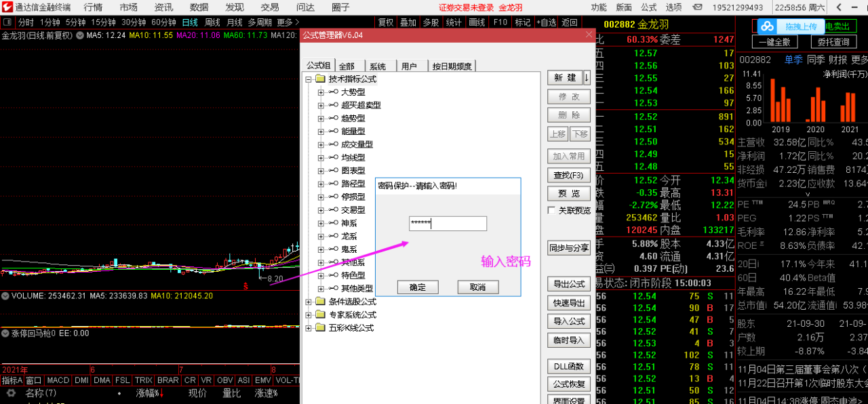Screen dimensions: 868x404
Task: Select the 其他类型 tree item
Action: tap(357, 289)
